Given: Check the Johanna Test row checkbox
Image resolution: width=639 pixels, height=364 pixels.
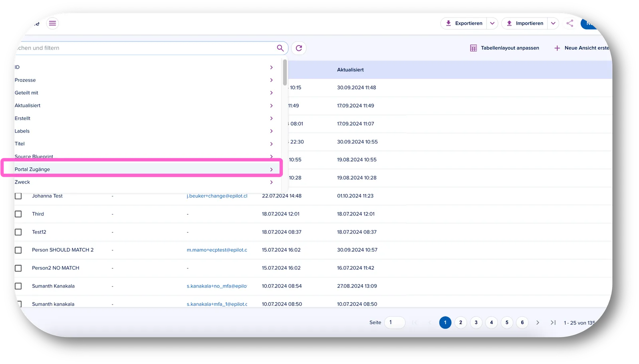Looking at the screenshot, I should 18,196.
